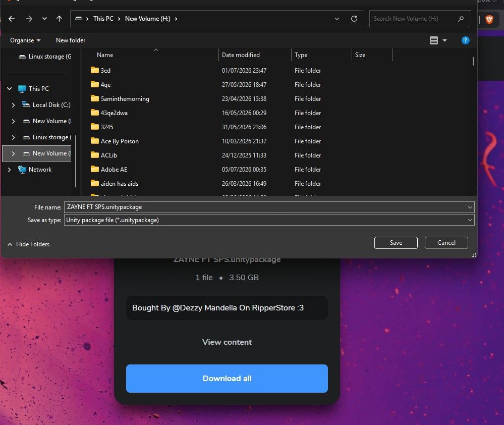Image resolution: width=504 pixels, height=425 pixels.
Task: Select New Volume (H:) in breadcrumb
Action: [147, 19]
